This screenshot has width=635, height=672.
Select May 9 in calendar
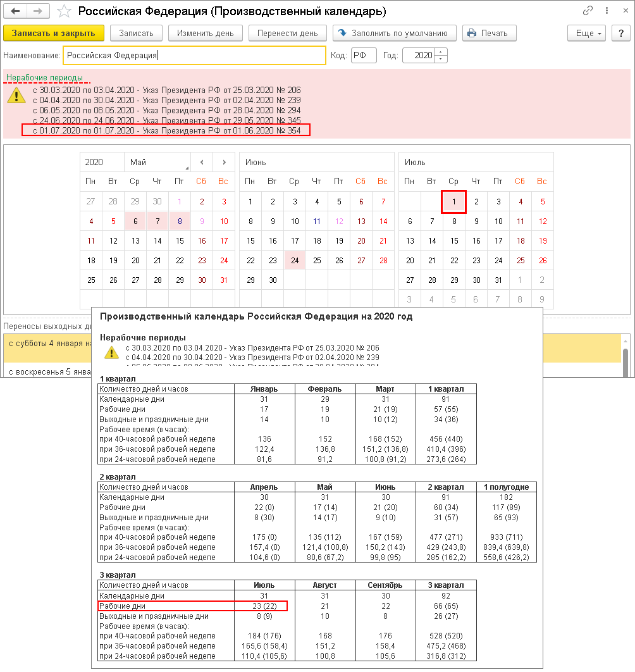(202, 221)
